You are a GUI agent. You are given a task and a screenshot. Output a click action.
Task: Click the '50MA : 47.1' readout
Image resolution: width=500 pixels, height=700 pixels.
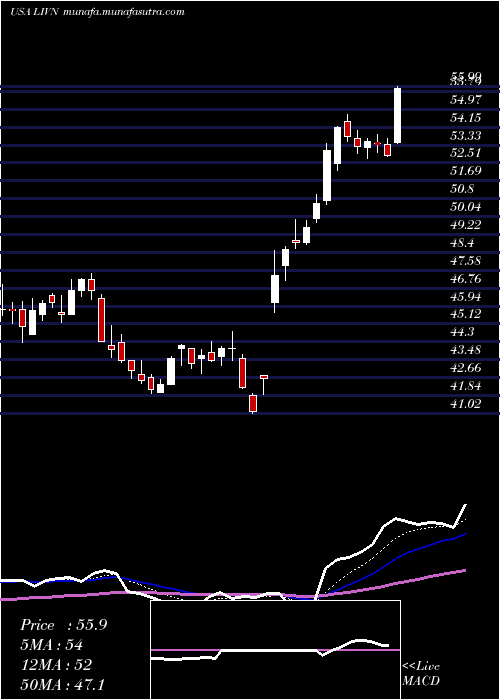[x=62, y=684]
